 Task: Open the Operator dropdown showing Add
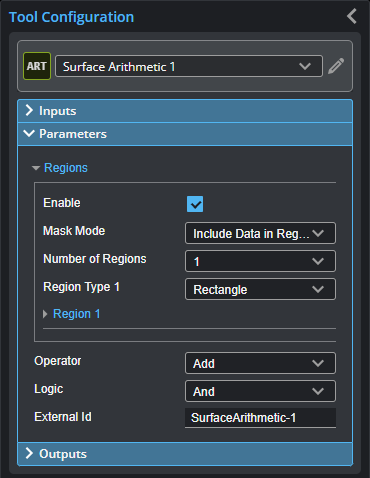point(260,363)
